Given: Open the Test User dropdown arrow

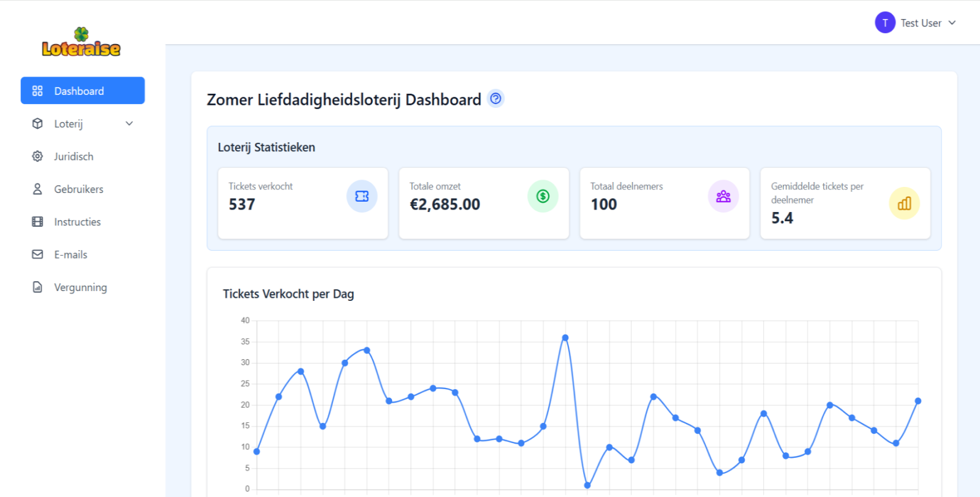Looking at the screenshot, I should [x=952, y=23].
